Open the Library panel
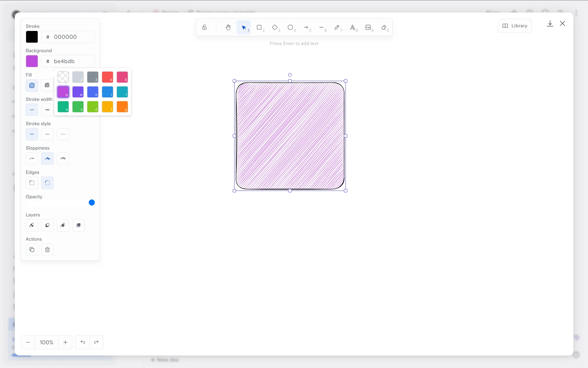The width and height of the screenshot is (588, 368). (515, 26)
